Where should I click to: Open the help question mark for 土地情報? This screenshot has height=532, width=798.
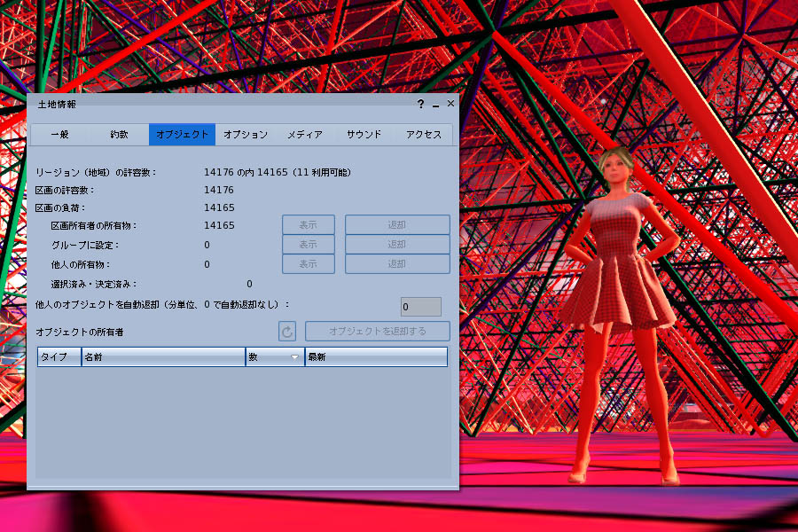pyautogui.click(x=420, y=104)
